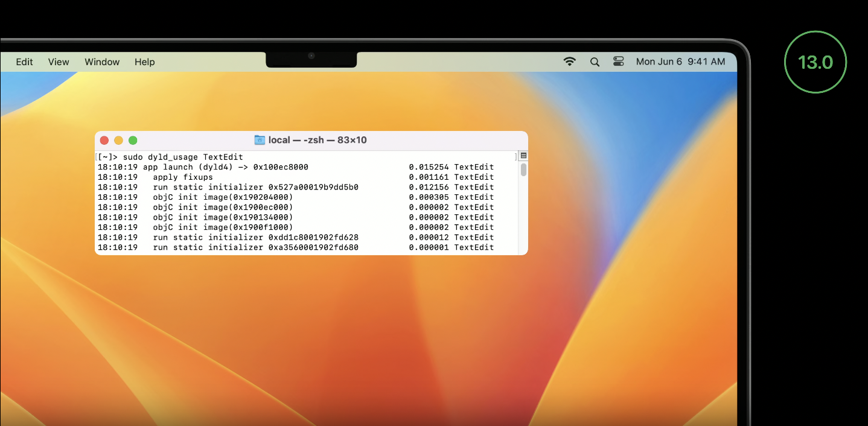Click the Terminal vertical scrollbar thumb
This screenshot has width=868, height=426.
point(523,170)
